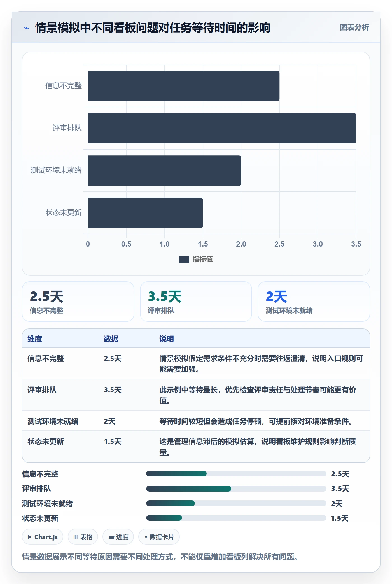Click the 3.5天 table cell

[x=113, y=390]
